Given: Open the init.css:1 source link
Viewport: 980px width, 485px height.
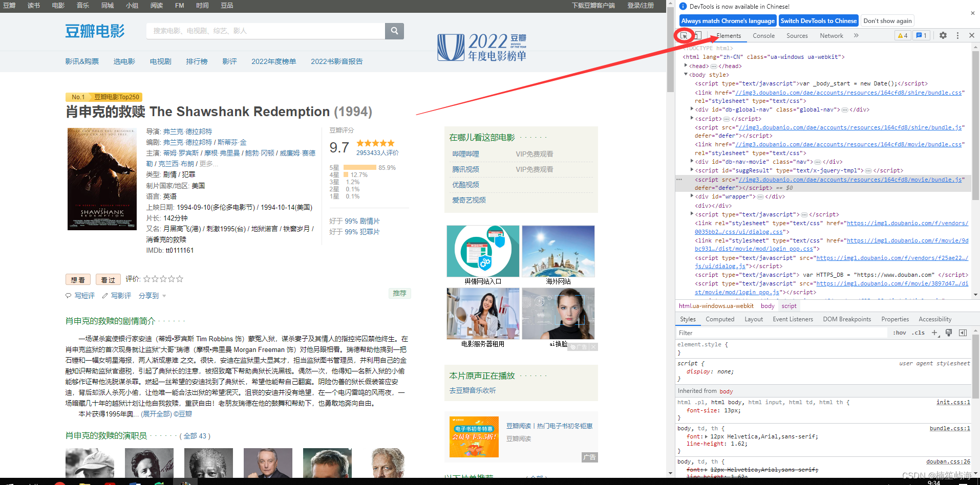Looking at the screenshot, I should [x=953, y=402].
